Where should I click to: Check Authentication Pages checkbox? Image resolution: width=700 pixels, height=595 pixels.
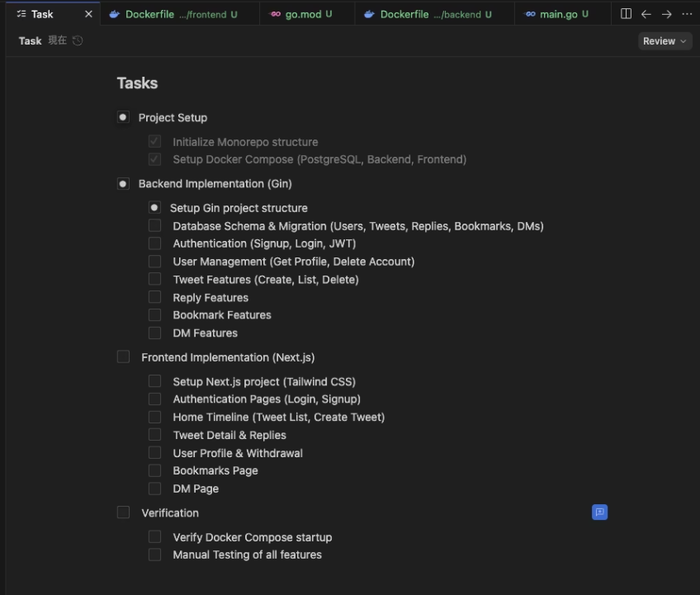154,399
